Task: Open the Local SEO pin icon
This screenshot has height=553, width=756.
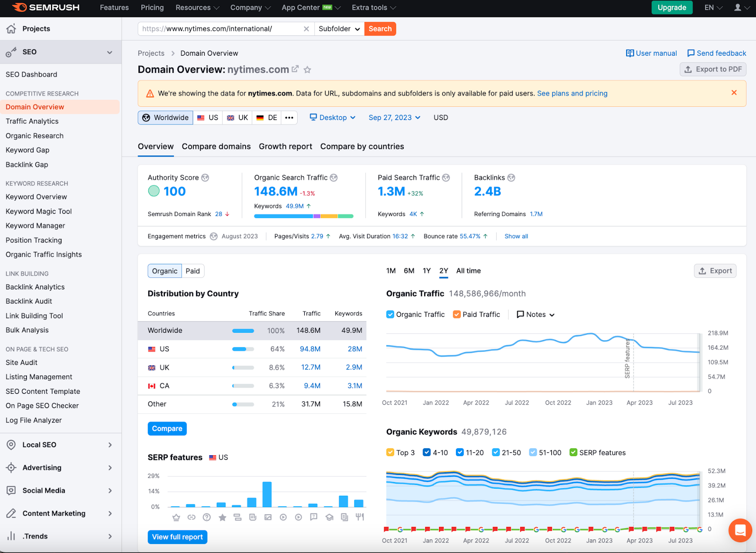Action: [x=11, y=444]
